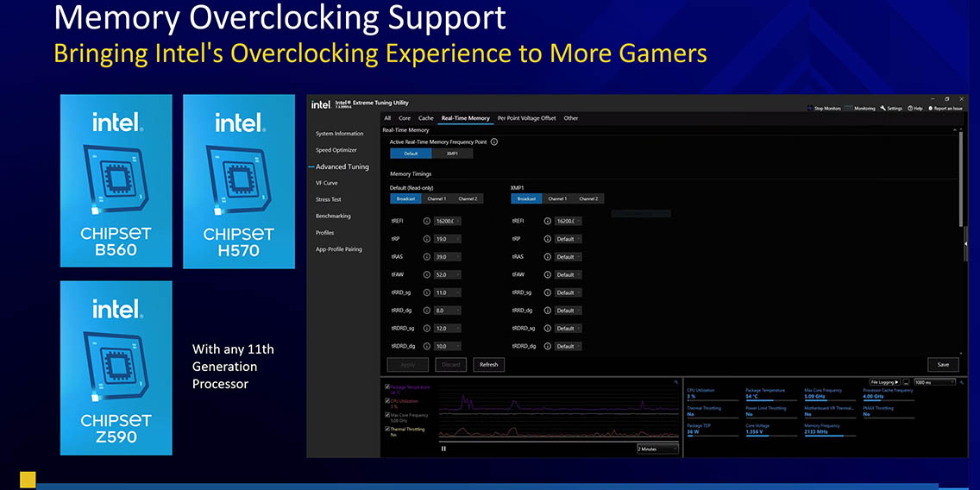980x490 pixels.
Task: Open info for Active Real-Time Memory Frequency Point
Action: [494, 141]
